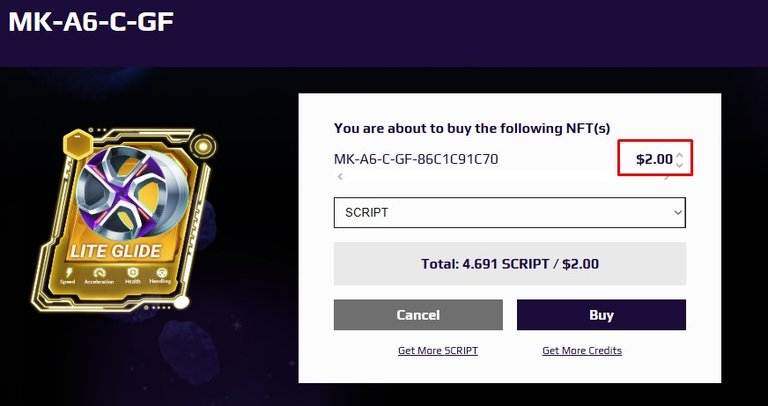Image resolution: width=768 pixels, height=406 pixels.
Task: Click the right scroll arrow under price
Action: pos(666,177)
